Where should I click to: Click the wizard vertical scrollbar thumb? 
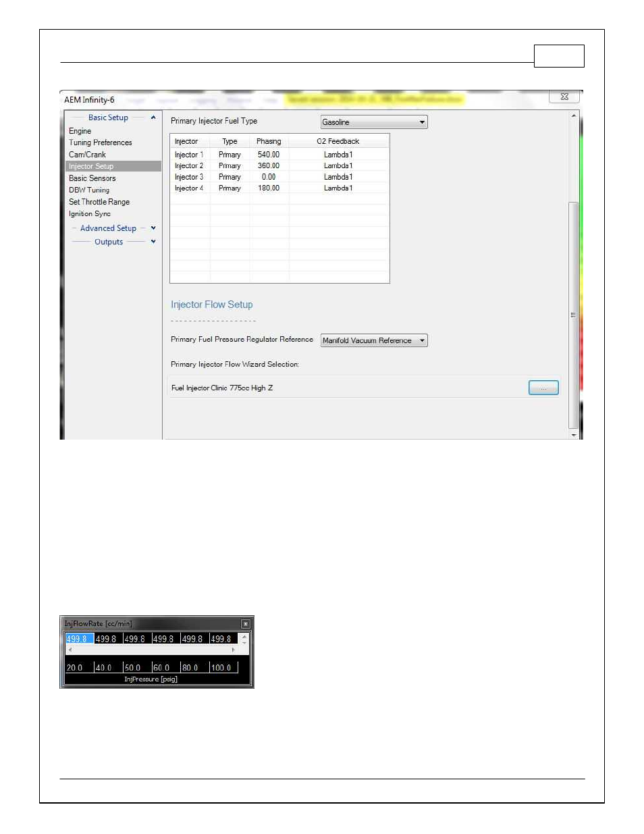574,315
